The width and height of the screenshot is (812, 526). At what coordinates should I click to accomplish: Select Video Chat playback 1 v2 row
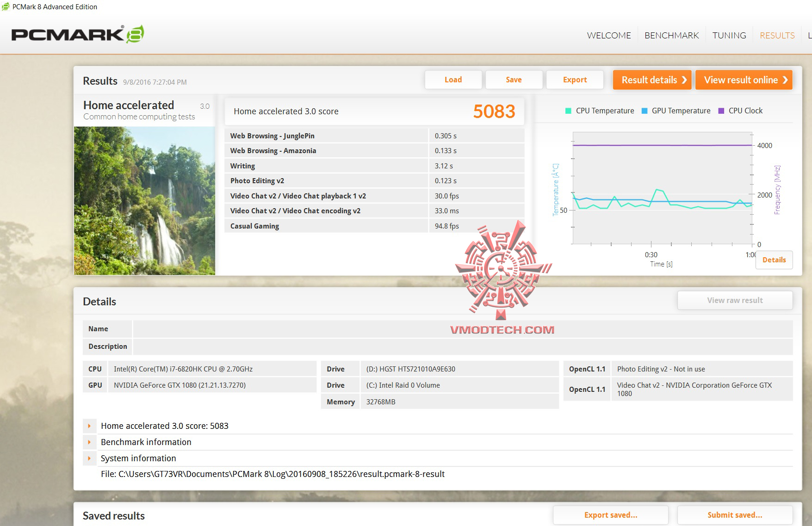point(374,196)
